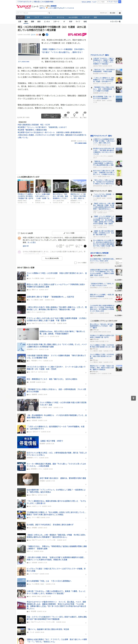This screenshot has width=138, height=644.
Task: Open the トップ tab
Action: (20, 17)
